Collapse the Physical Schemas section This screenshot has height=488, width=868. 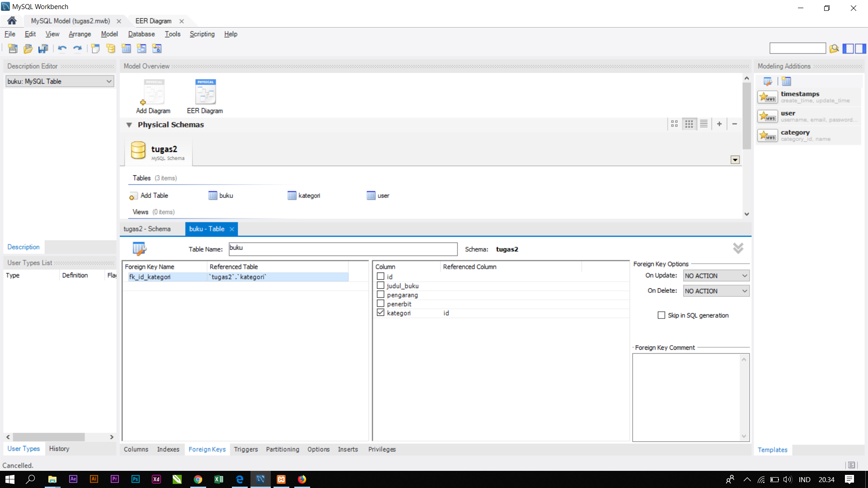[x=129, y=125]
